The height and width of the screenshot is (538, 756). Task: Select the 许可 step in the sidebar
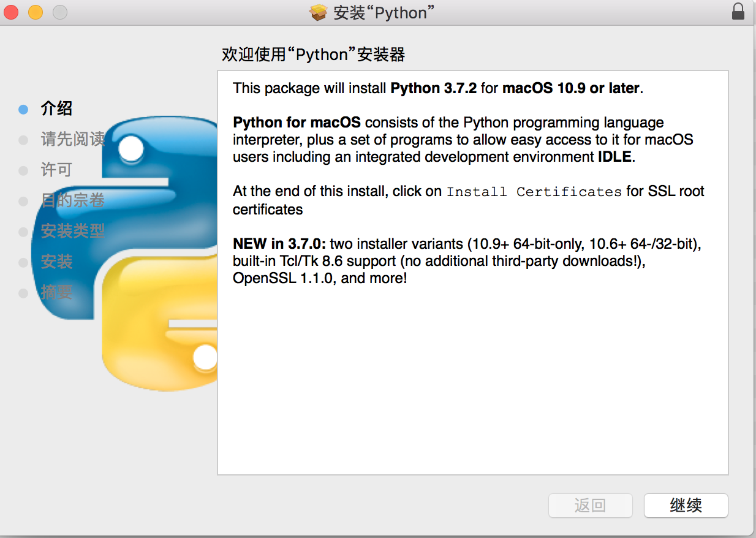[x=56, y=170]
